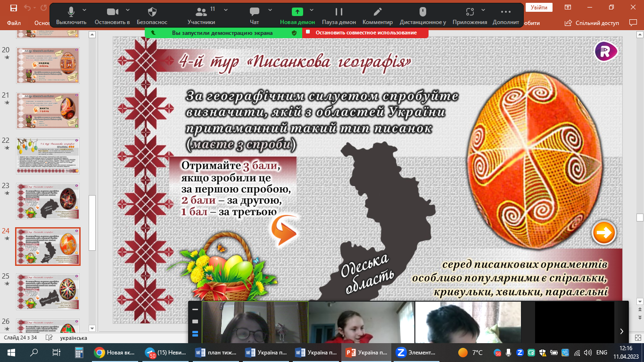Click Слайд 24 з 34 status indicator
Image resolution: width=644 pixels, height=362 pixels.
pyautogui.click(x=21, y=338)
